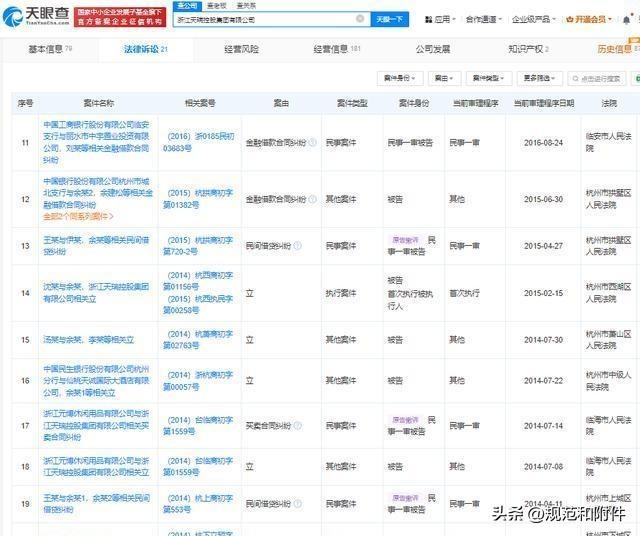
Task: Open case 15 汤某与余某 case name link
Action: click(x=89, y=340)
